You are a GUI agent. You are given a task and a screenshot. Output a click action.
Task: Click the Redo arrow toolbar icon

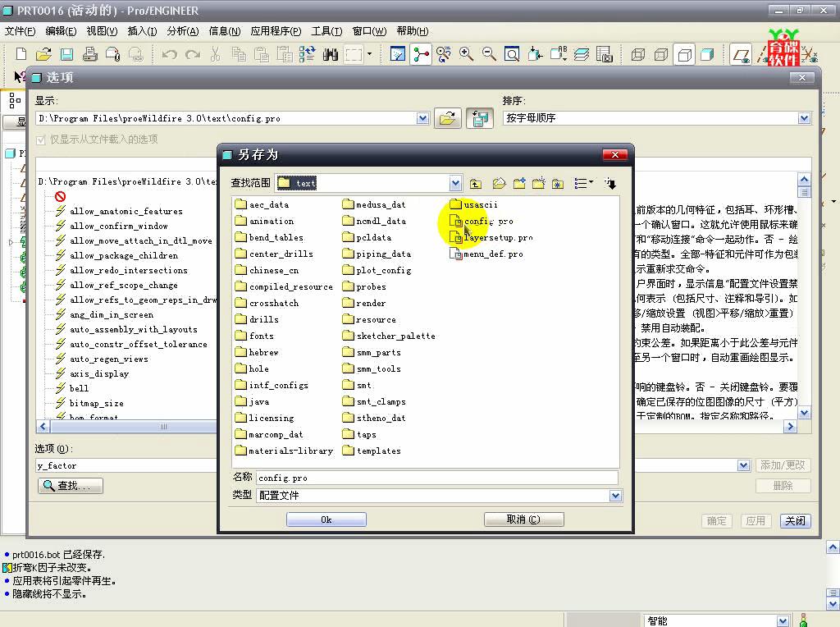coord(192,54)
